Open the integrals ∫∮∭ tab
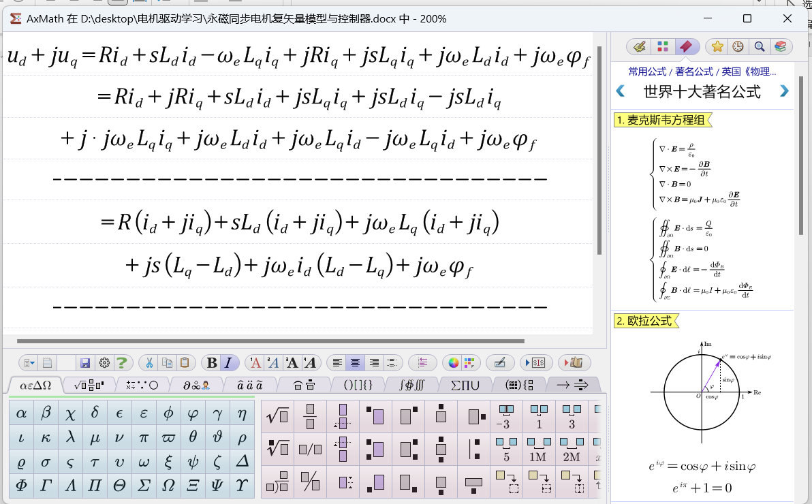 tap(411, 385)
